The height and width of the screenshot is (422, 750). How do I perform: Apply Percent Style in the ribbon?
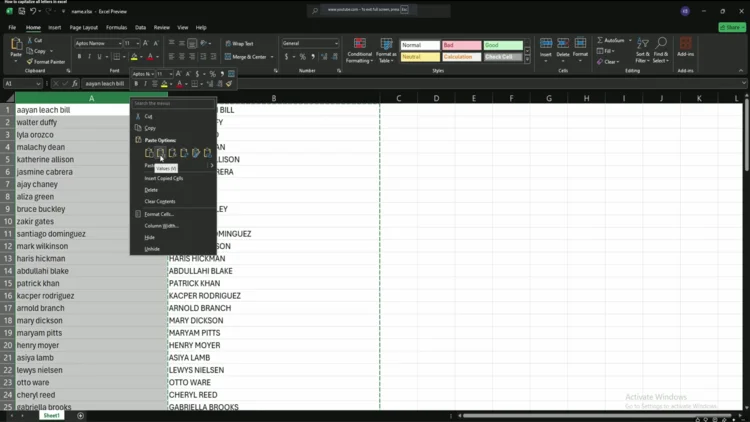[302, 56]
